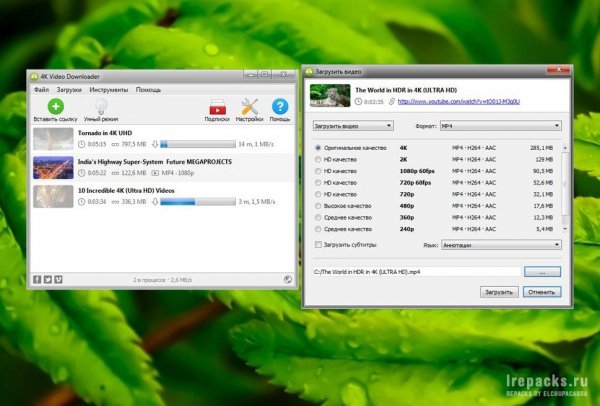The image size is (600, 406).
Task: Select 1080p 60fps quality radio button
Action: 318,171
